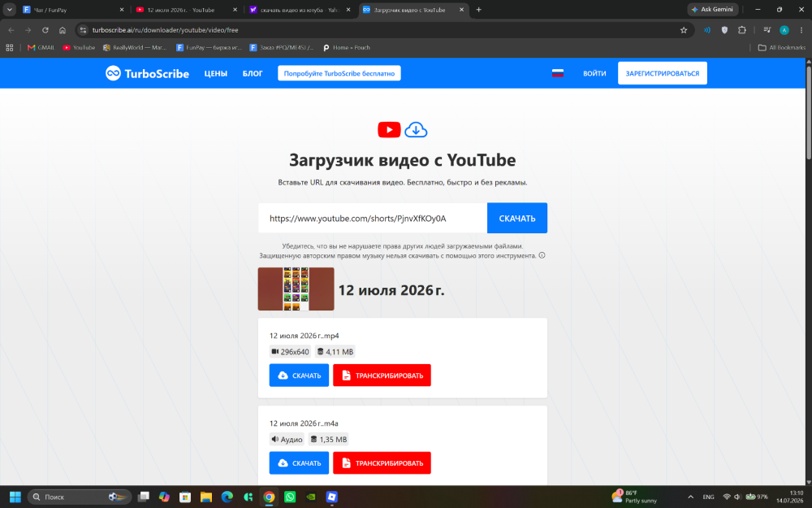Screen dimensions: 812x508
Task: Open Microsoft Edge from the taskbar
Action: (x=227, y=497)
